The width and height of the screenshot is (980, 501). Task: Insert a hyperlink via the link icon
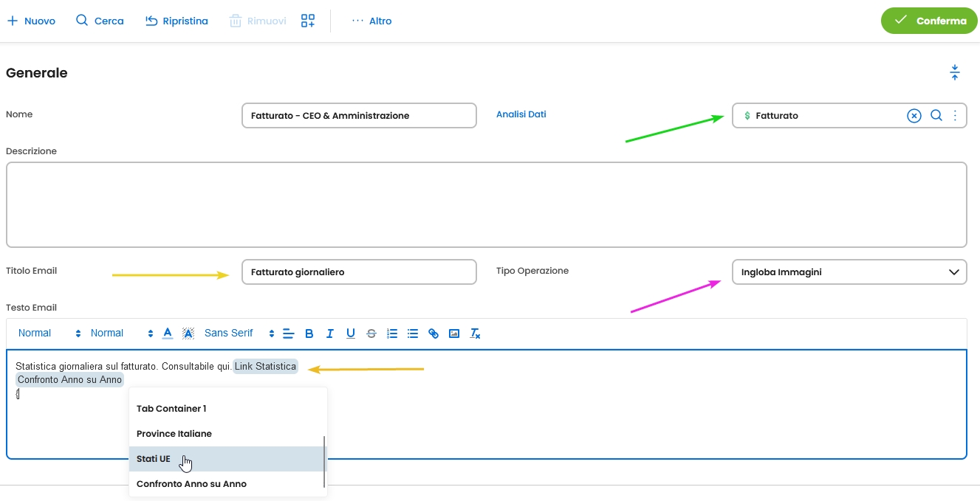pyautogui.click(x=434, y=334)
